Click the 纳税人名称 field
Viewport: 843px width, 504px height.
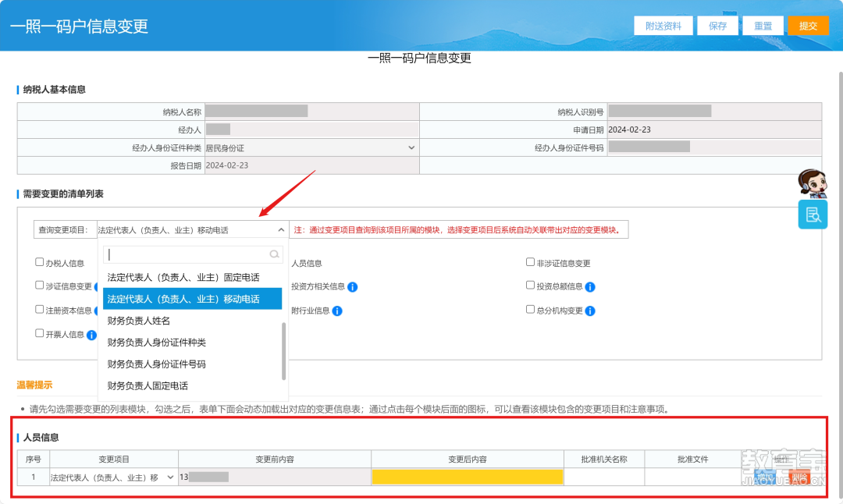pos(311,112)
